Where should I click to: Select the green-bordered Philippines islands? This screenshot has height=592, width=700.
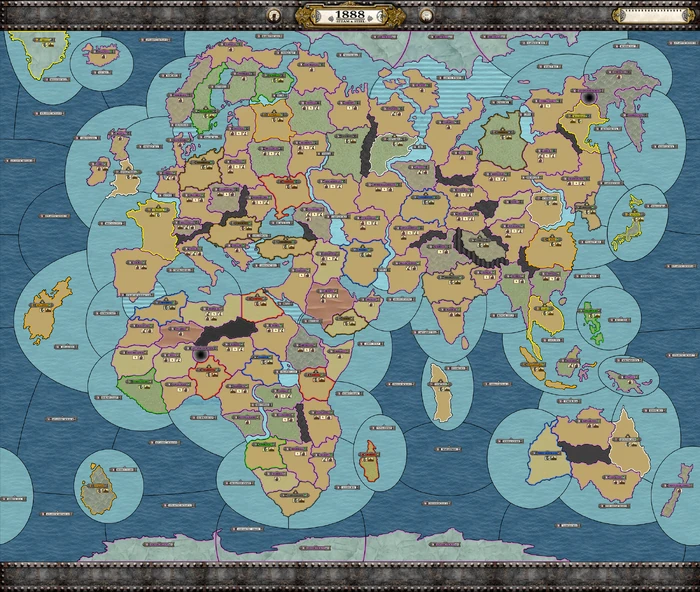(596, 318)
